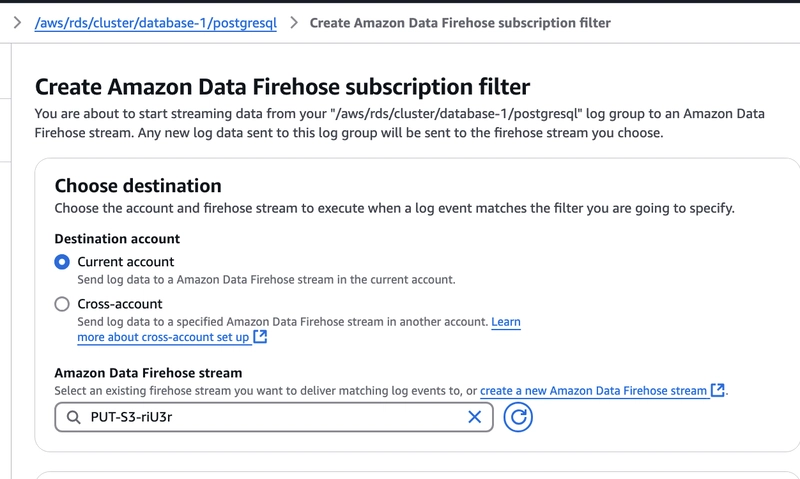Image resolution: width=800 pixels, height=479 pixels.
Task: Click the Choose destination section heading
Action: (x=138, y=186)
